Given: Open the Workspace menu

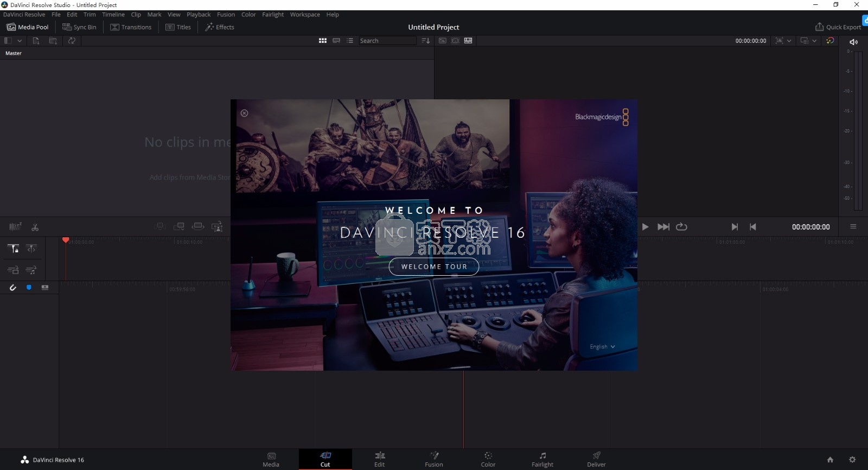Looking at the screenshot, I should pos(305,15).
